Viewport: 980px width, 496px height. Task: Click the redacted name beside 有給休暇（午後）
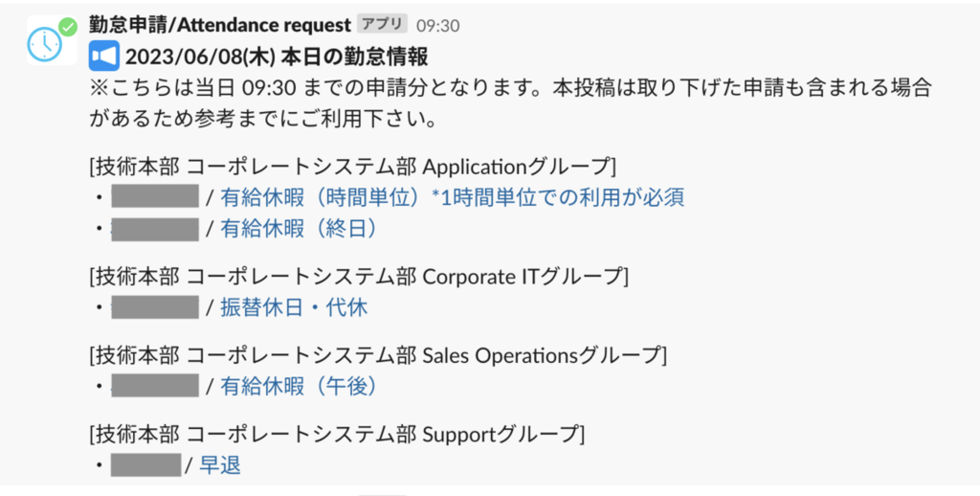click(155, 386)
